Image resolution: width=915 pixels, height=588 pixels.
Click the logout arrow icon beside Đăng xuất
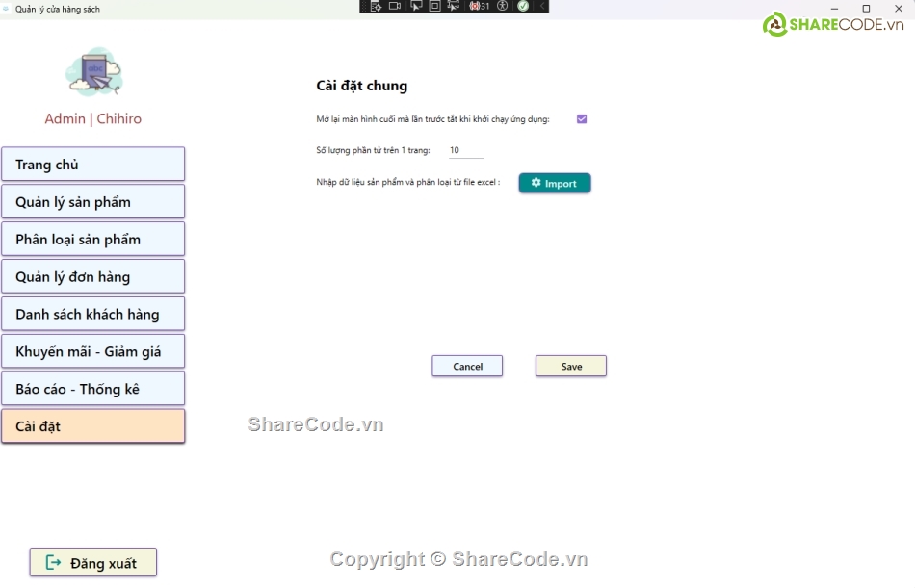(54, 563)
